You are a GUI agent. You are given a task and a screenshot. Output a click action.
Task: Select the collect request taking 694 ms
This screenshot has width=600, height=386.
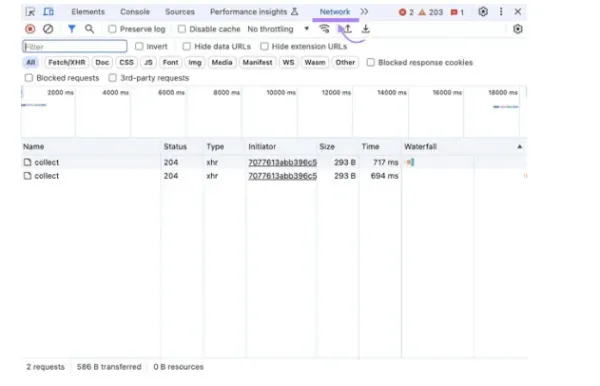47,176
